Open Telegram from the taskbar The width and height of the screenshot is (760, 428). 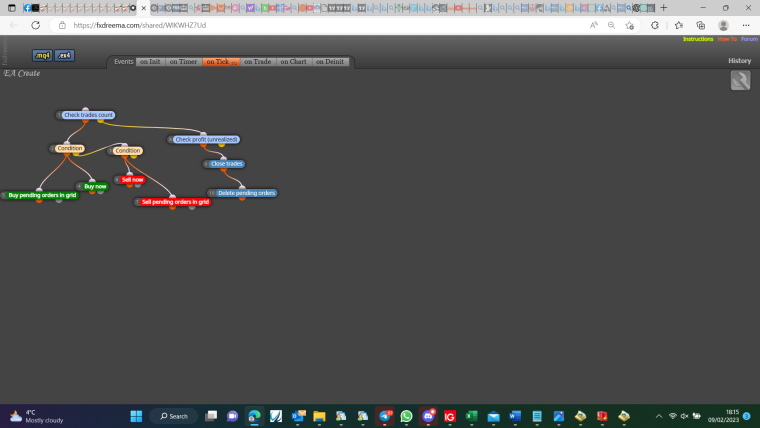pos(385,416)
